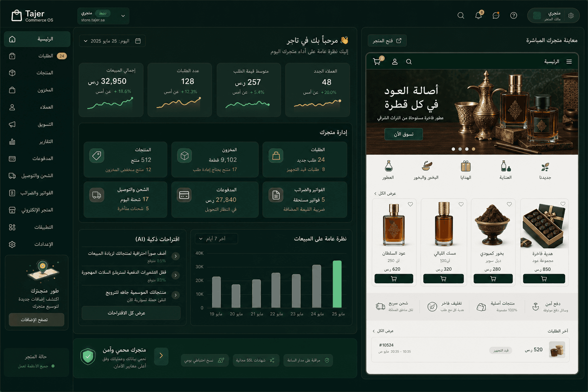Screen dimensions: 588x392
Task: Click فتح المتجر button
Action: 387,41
